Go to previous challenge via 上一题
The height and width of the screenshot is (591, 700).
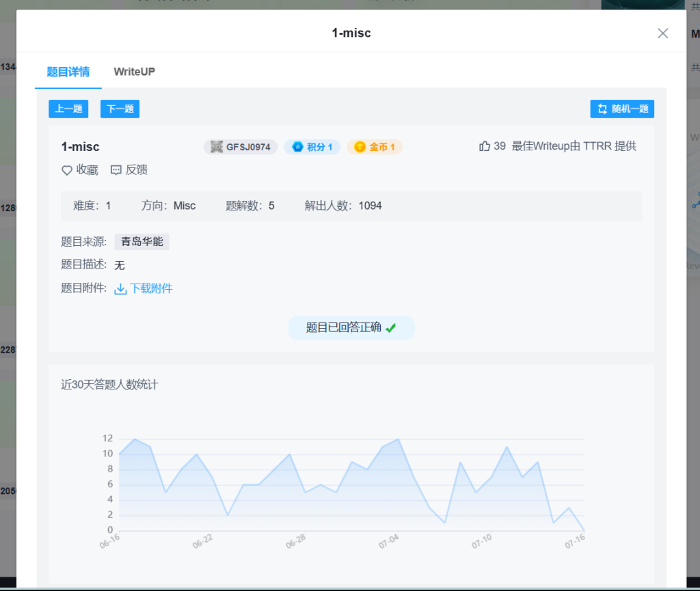click(x=68, y=109)
